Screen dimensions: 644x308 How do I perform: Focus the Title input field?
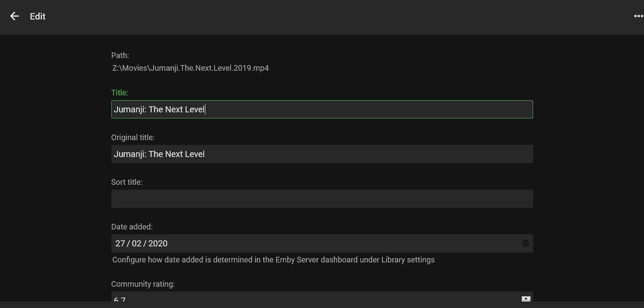click(x=322, y=109)
